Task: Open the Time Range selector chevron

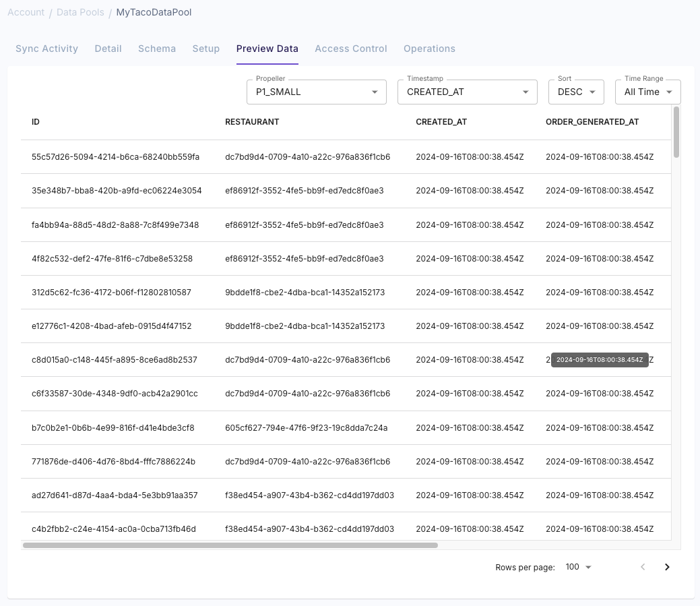Action: point(667,92)
